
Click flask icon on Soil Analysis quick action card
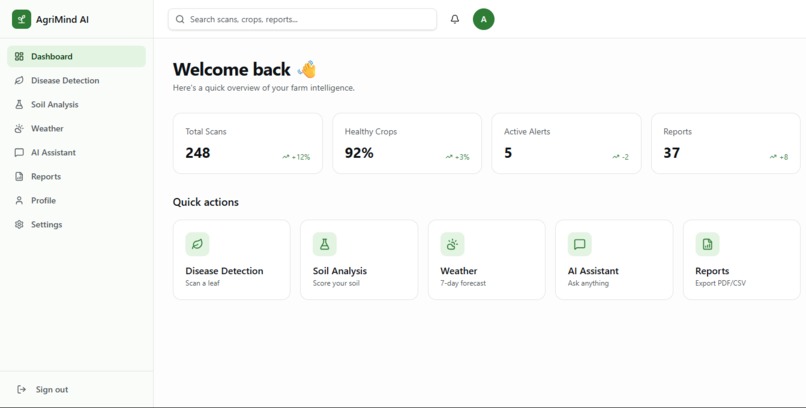[325, 244]
